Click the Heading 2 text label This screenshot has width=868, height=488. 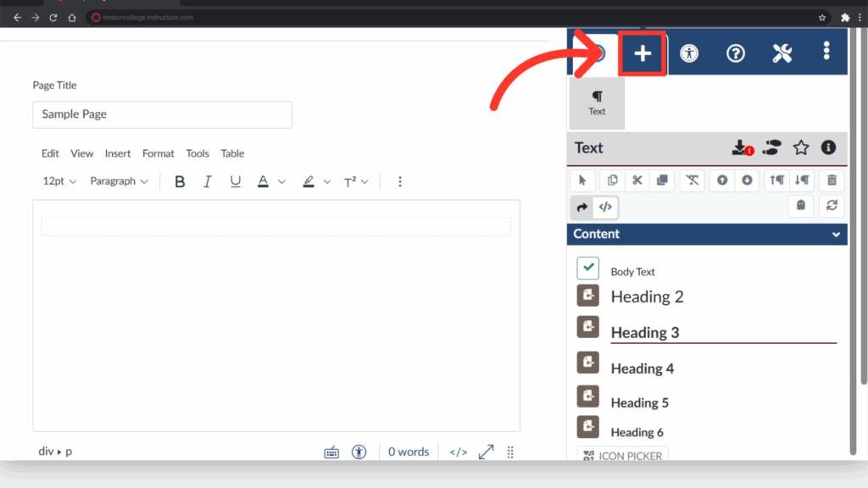click(x=647, y=297)
